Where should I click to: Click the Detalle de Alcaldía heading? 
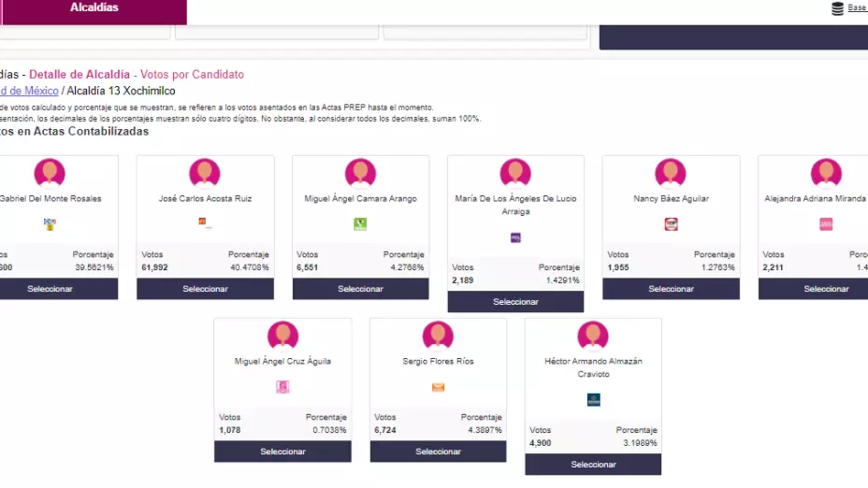click(x=80, y=74)
